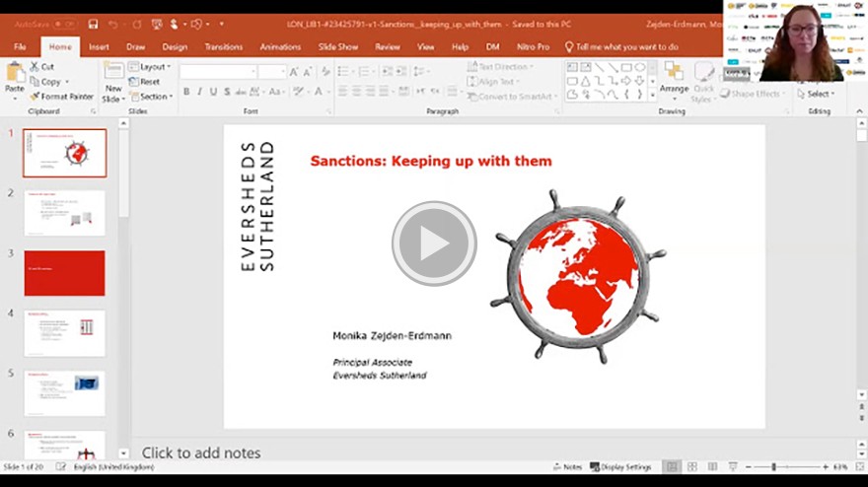This screenshot has height=487, width=868.
Task: Toggle Italic formatting
Action: pos(200,92)
